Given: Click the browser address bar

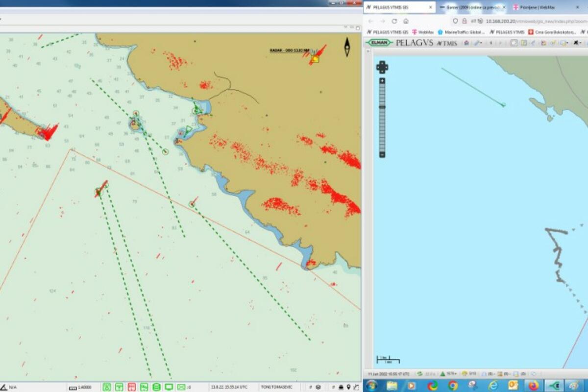Looking at the screenshot, I should (529, 21).
